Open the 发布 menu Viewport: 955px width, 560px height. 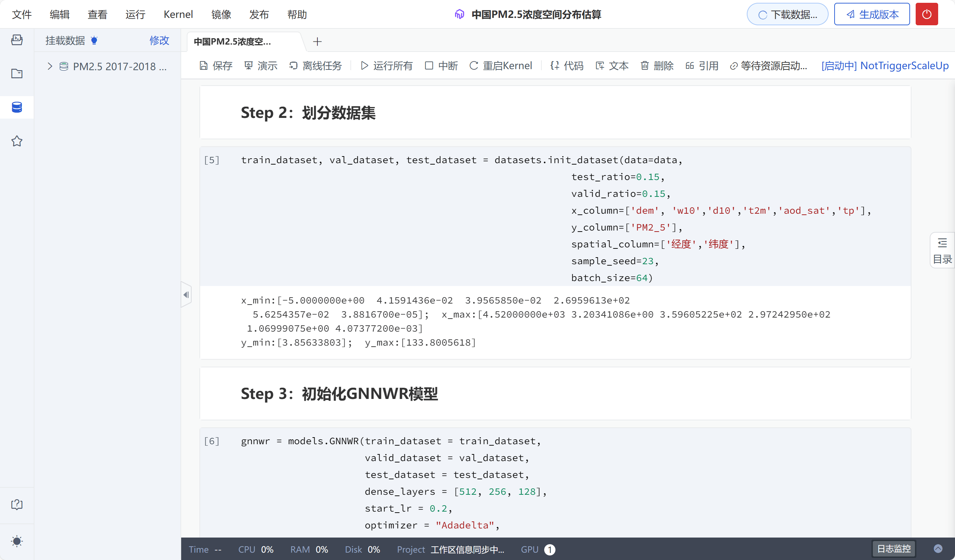pyautogui.click(x=259, y=14)
